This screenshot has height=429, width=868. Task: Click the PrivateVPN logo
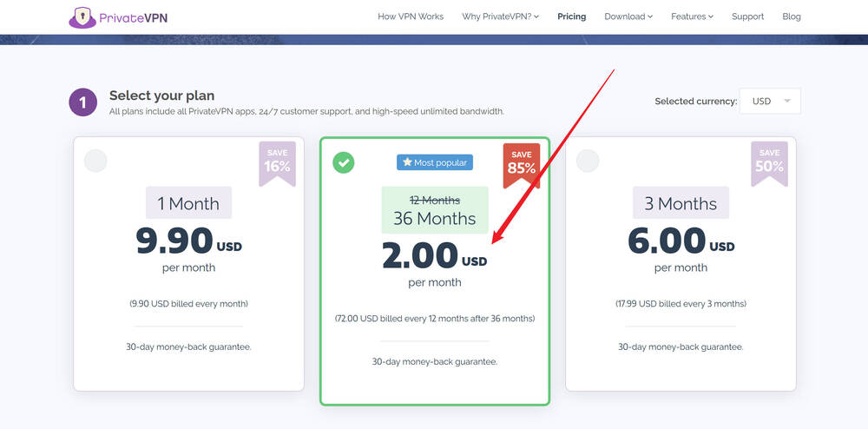[118, 17]
